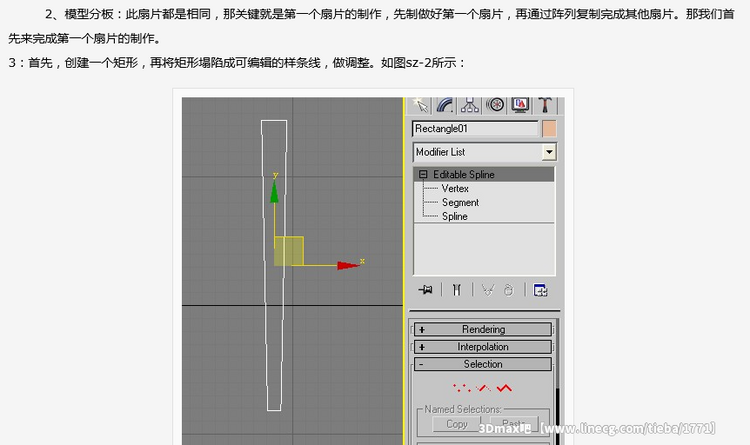Expand the Interpolation rollout
The height and width of the screenshot is (445, 750).
tap(483, 347)
